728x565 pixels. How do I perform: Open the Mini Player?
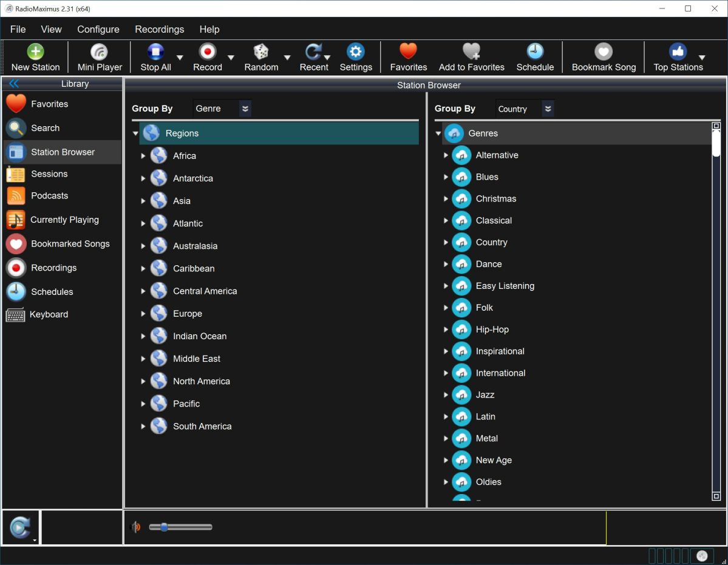[99, 52]
